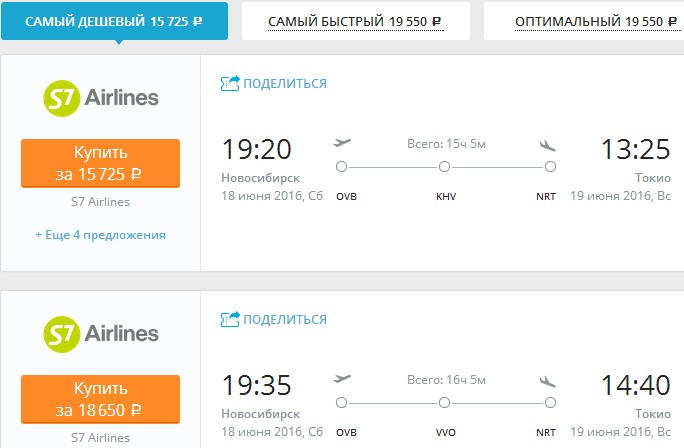
Task: Buy ticket for 18 650 rubles
Action: pos(100,399)
